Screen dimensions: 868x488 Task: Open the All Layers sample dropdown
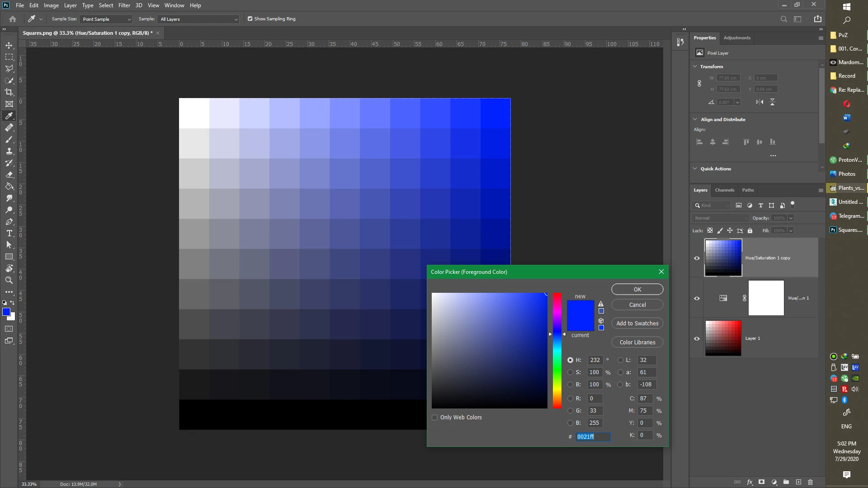pyautogui.click(x=198, y=19)
